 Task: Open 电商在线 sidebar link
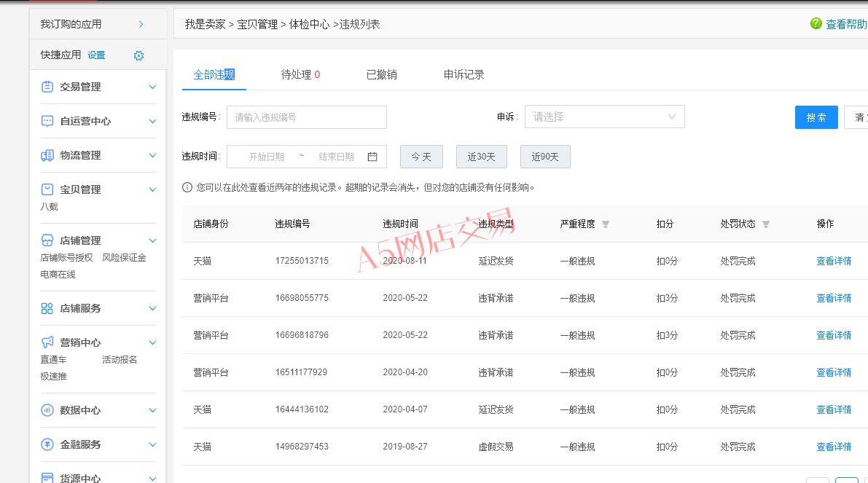tap(58, 275)
